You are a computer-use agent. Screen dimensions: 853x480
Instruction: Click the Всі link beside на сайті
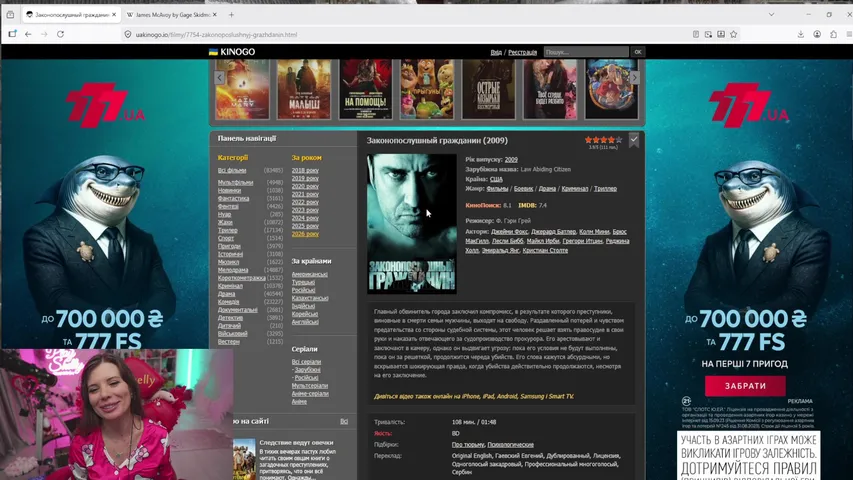(344, 421)
